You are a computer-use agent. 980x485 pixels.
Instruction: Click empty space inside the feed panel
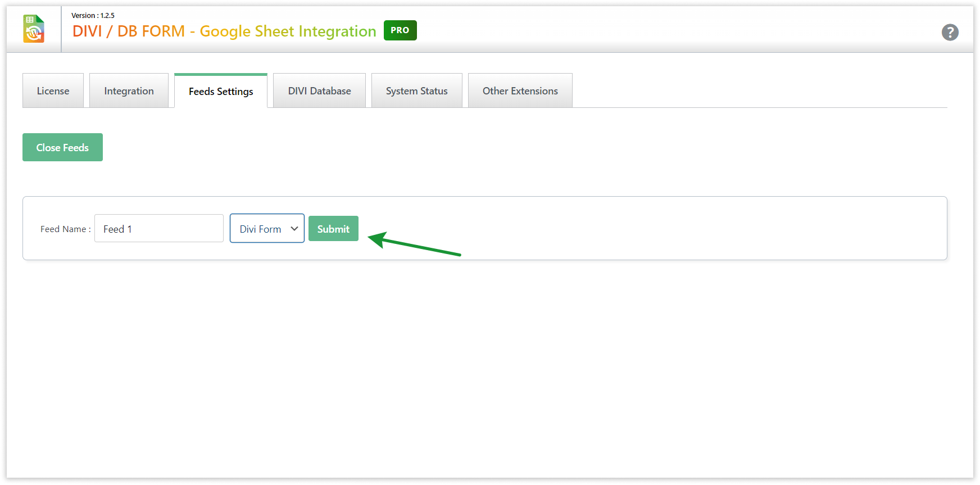(x=674, y=229)
